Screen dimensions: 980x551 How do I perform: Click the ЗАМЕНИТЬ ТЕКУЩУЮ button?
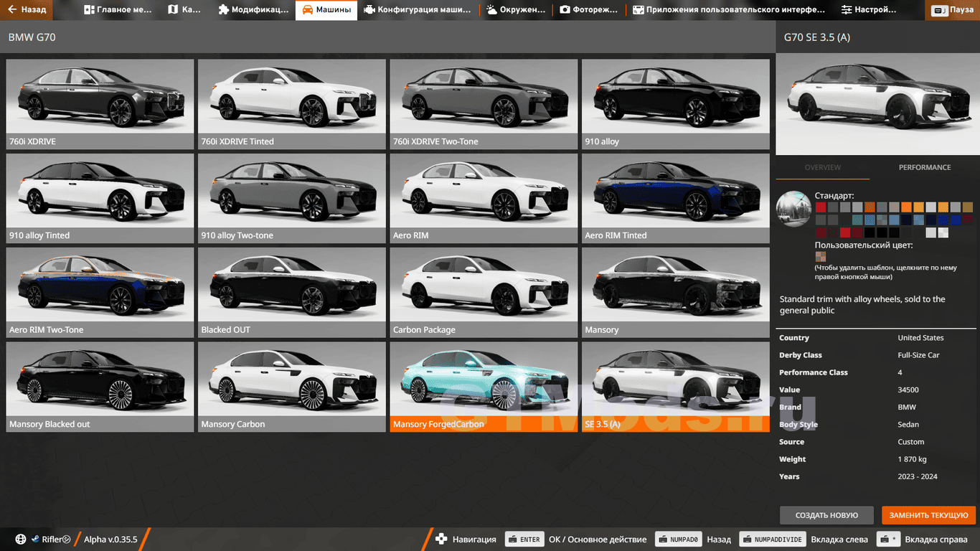pyautogui.click(x=929, y=515)
